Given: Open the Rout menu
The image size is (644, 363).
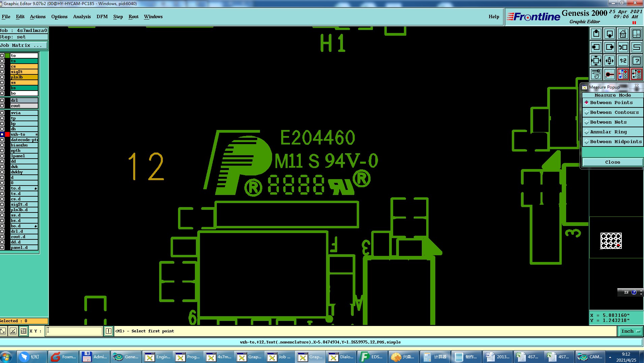Looking at the screenshot, I should (x=134, y=16).
